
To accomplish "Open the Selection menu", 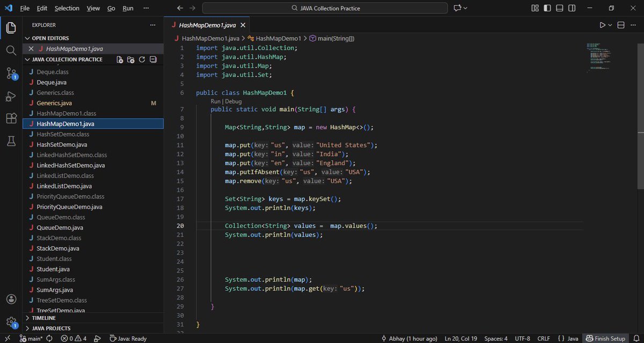I will [67, 8].
